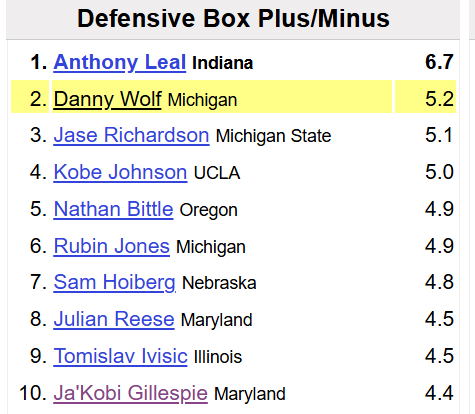Image resolution: width=475 pixels, height=414 pixels.
Task: Select the Nathan Bittle link
Action: point(113,209)
